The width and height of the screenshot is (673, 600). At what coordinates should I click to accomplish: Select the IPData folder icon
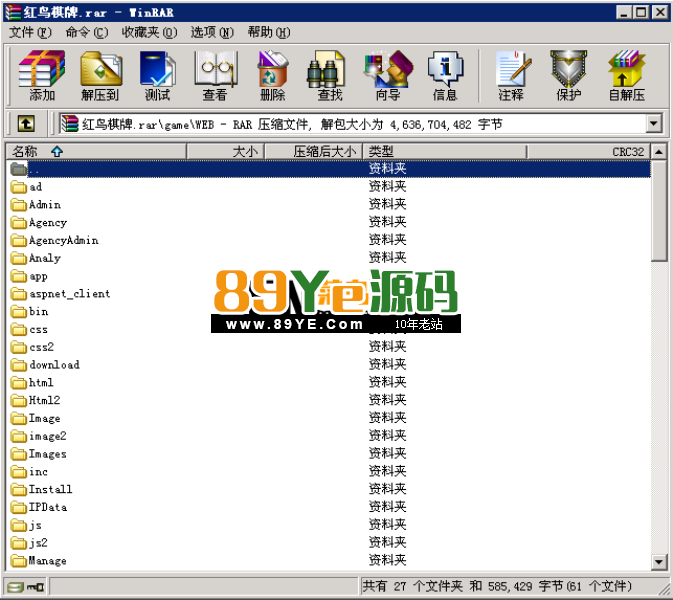(x=18, y=507)
